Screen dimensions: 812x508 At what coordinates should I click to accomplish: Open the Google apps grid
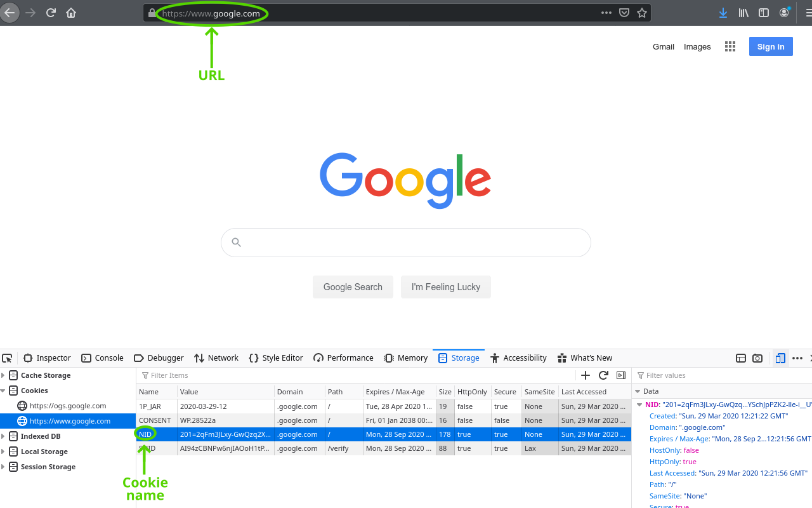730,46
